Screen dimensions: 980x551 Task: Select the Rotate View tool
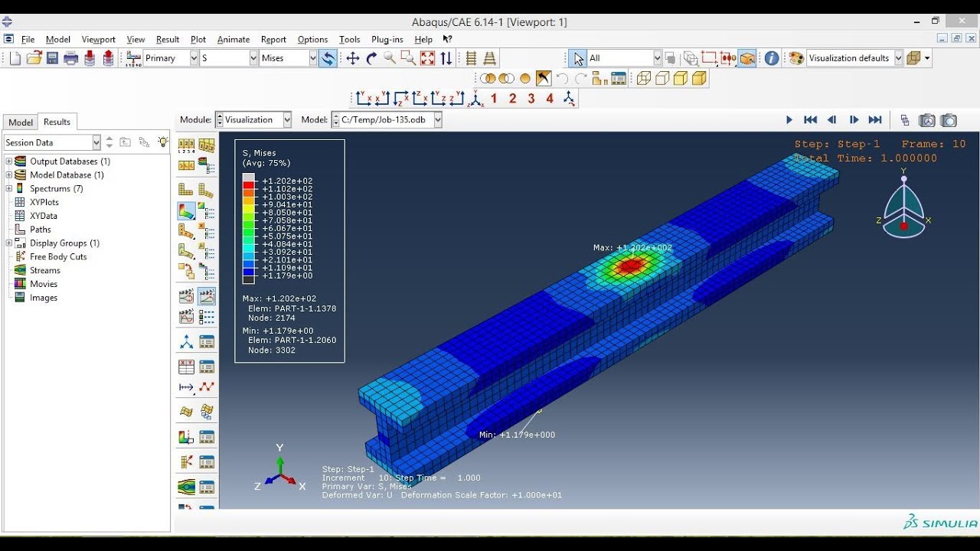pos(371,58)
